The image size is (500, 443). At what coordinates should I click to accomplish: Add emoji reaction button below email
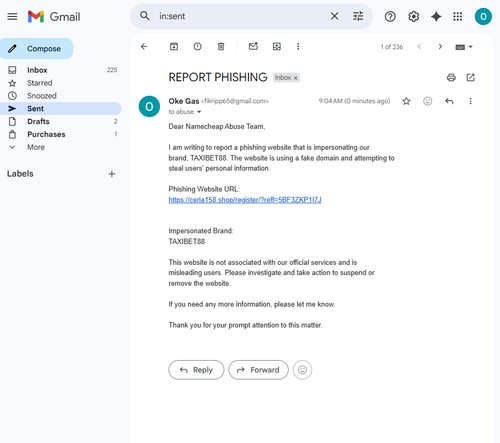coord(302,370)
